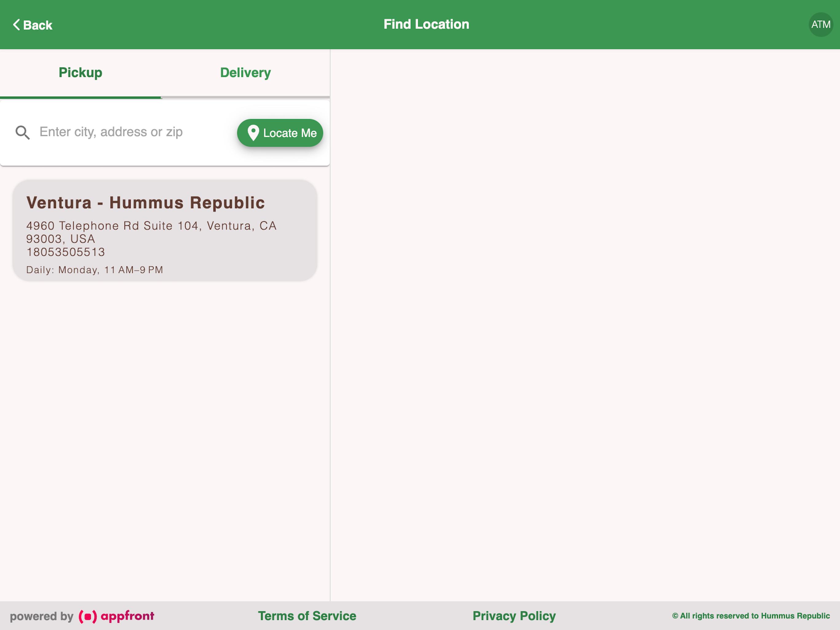Click phone number 18053505513

(x=65, y=252)
